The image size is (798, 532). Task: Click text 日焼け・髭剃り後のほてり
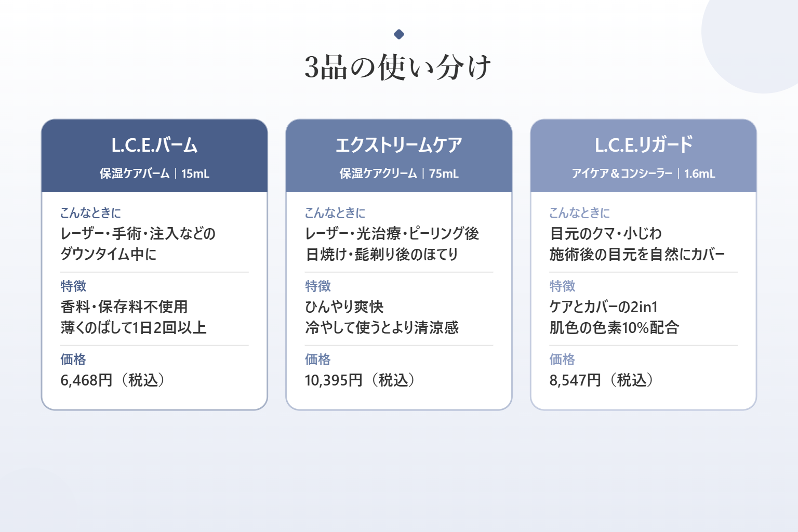click(x=382, y=254)
